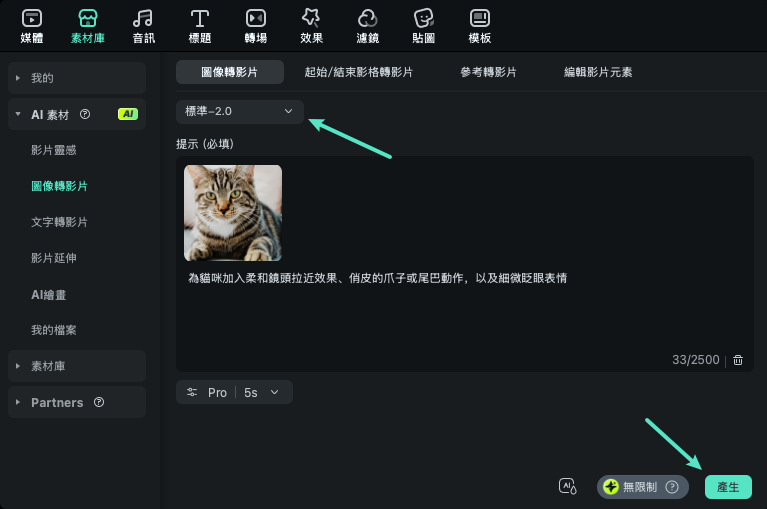The width and height of the screenshot is (767, 509).
Task: Click the trash icon to clear prompt
Action: [x=738, y=360]
